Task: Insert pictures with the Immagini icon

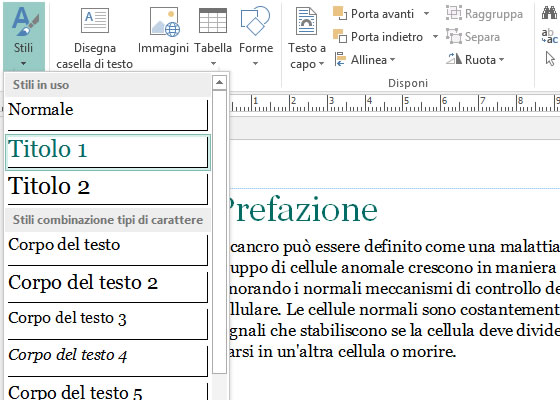Action: 164,21
